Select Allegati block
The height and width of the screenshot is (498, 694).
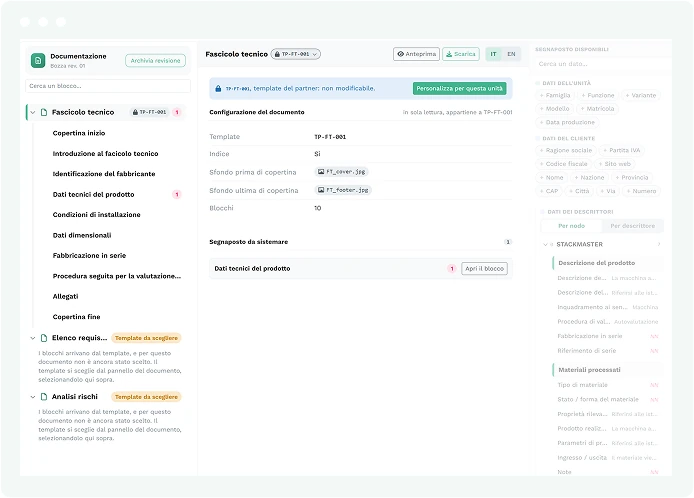point(65,297)
